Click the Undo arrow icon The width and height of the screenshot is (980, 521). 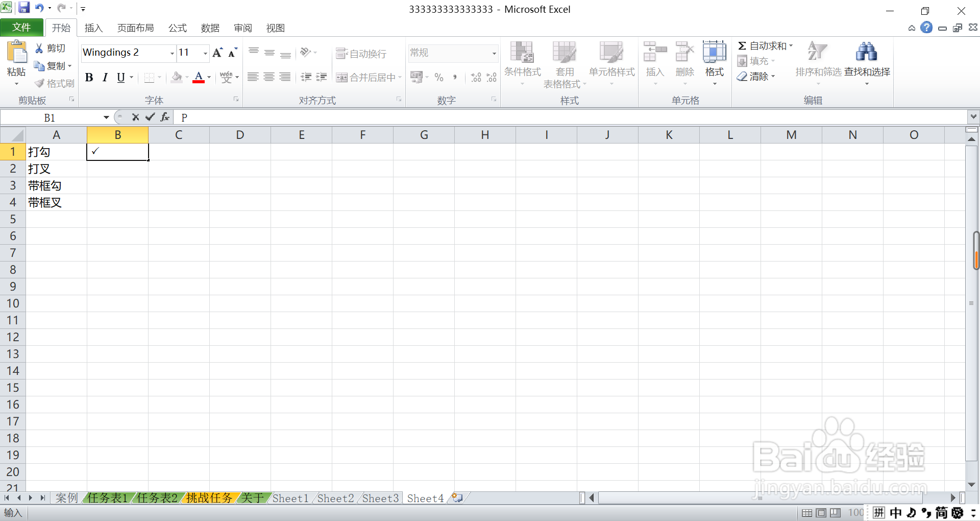(39, 8)
